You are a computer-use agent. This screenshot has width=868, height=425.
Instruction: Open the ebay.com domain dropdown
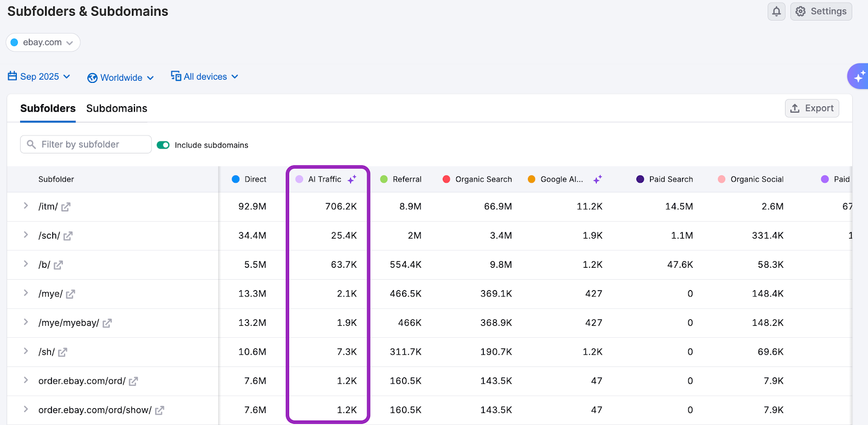click(43, 42)
